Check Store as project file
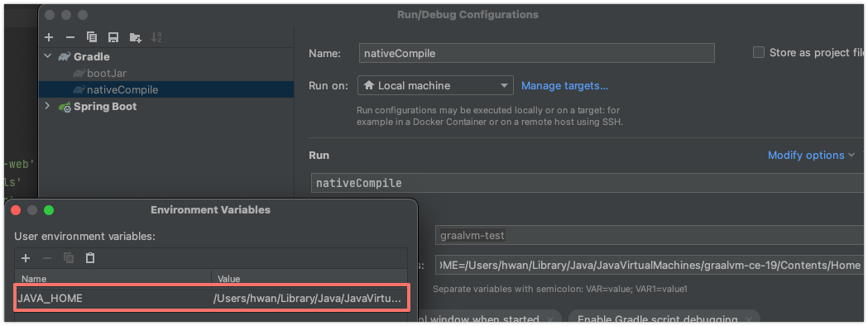868x326 pixels. tap(759, 53)
